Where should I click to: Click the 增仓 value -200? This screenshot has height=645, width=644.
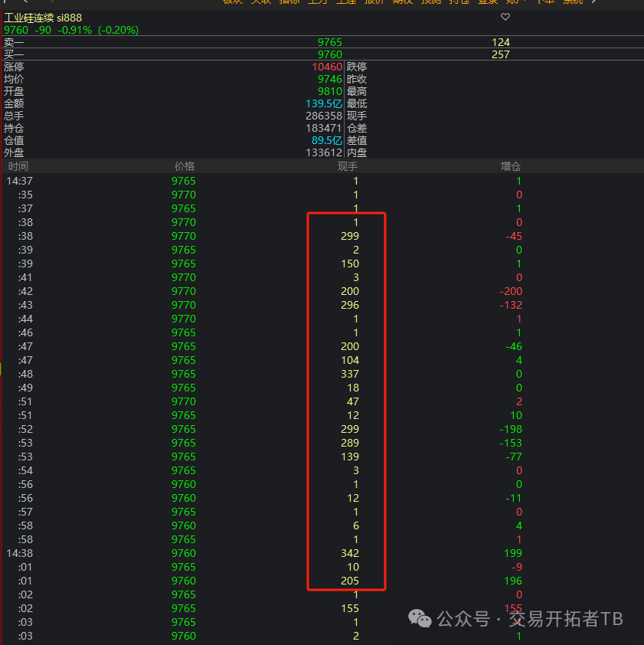pos(511,291)
